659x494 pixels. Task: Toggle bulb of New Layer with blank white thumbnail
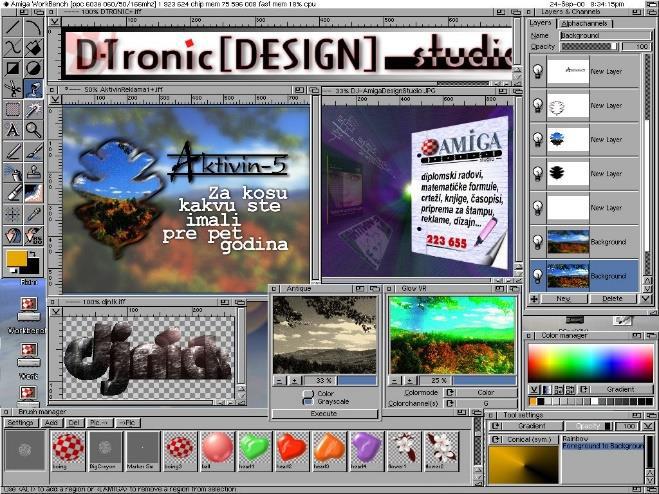538,208
